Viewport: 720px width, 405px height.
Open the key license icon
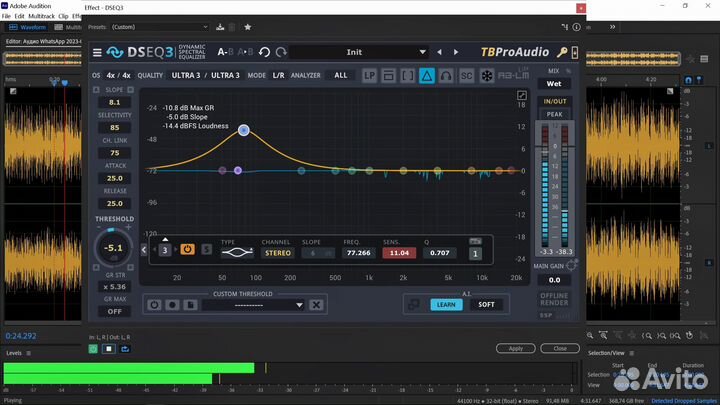(563, 52)
